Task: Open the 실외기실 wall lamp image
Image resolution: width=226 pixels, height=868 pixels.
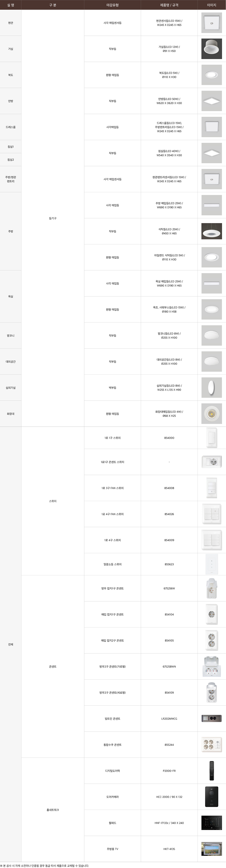Action: tap(211, 387)
